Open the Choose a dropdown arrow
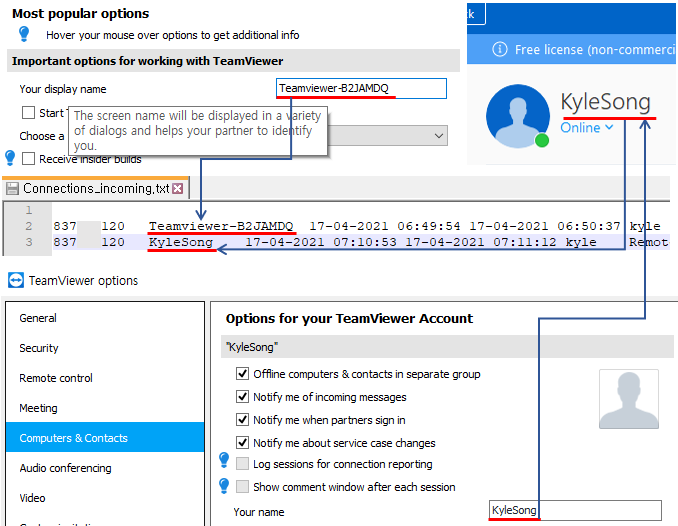This screenshot has height=526, width=678. click(x=439, y=136)
